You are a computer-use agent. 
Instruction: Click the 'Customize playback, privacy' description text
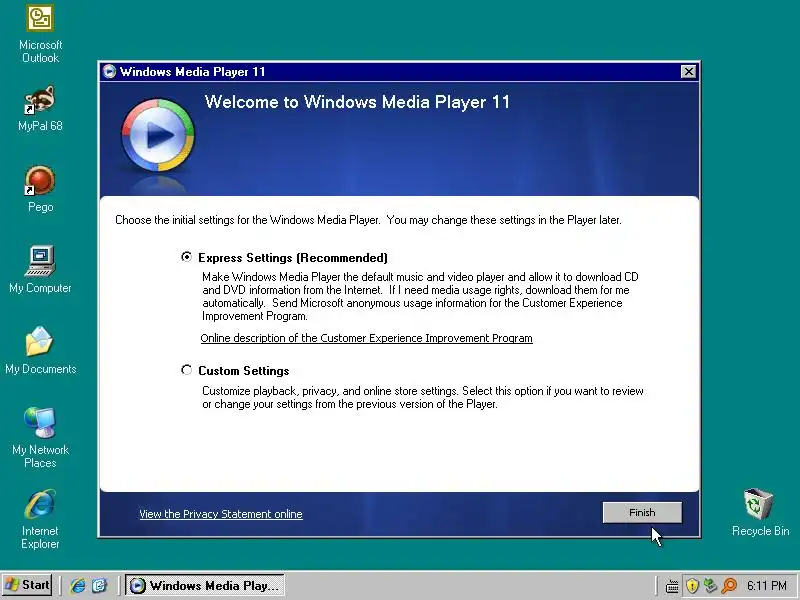pyautogui.click(x=423, y=397)
